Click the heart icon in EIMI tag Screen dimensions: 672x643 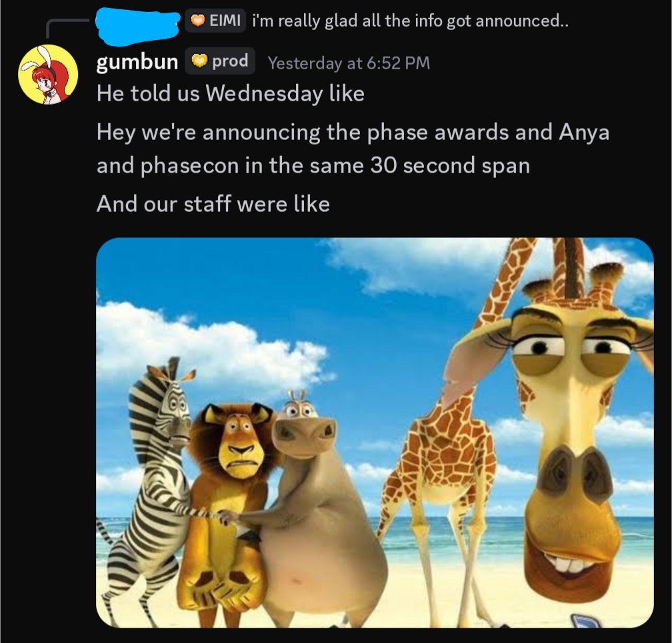tap(197, 21)
